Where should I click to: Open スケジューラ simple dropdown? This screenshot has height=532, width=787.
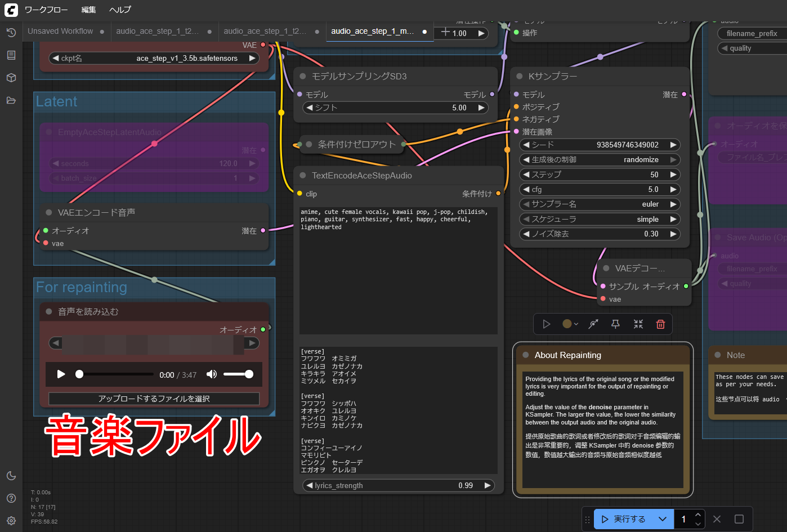(x=600, y=219)
